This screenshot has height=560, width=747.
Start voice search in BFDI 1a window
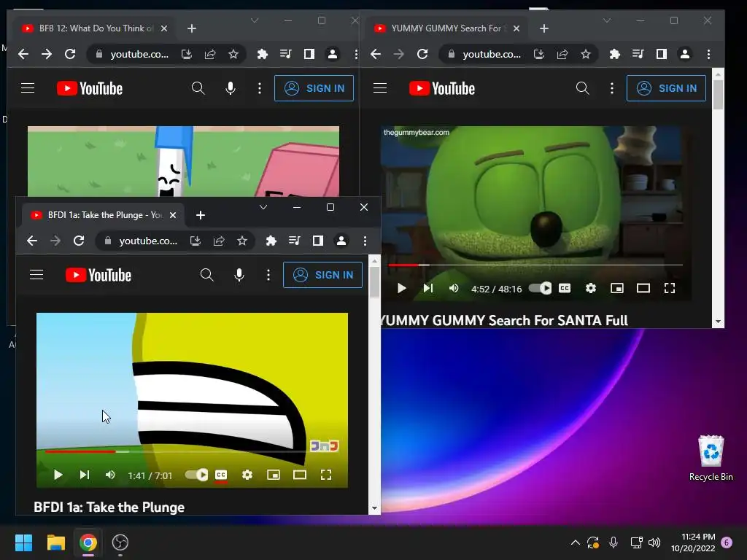[239, 275]
